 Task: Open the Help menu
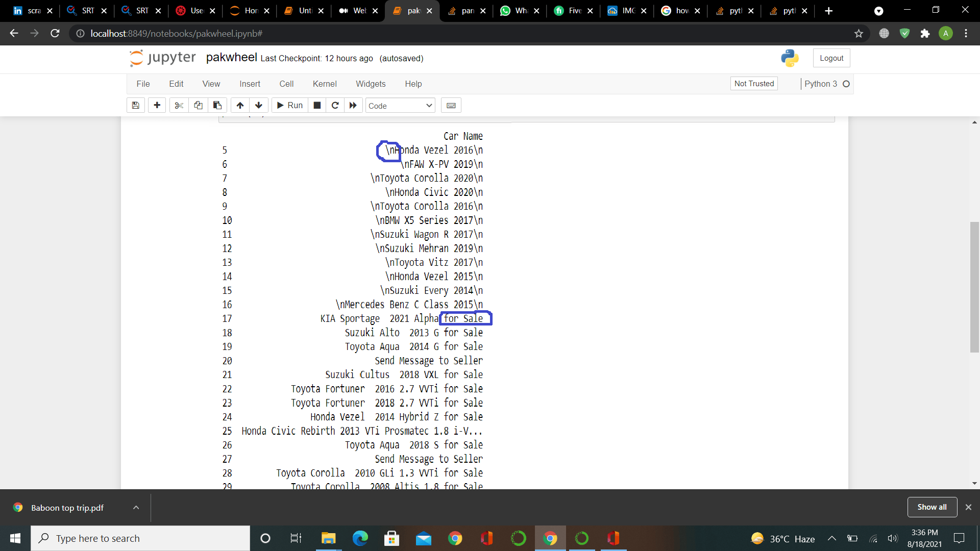[413, 84]
